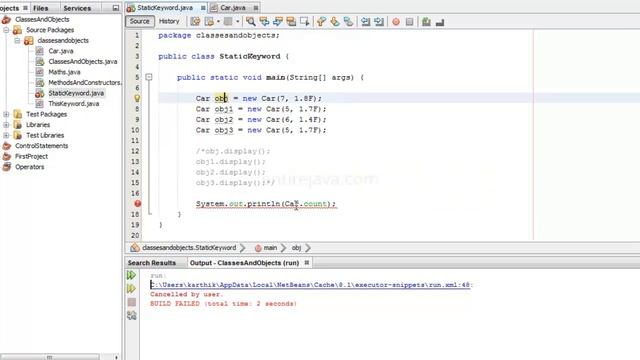Select the FirstProject project
The width and height of the screenshot is (640, 360).
coord(31,156)
